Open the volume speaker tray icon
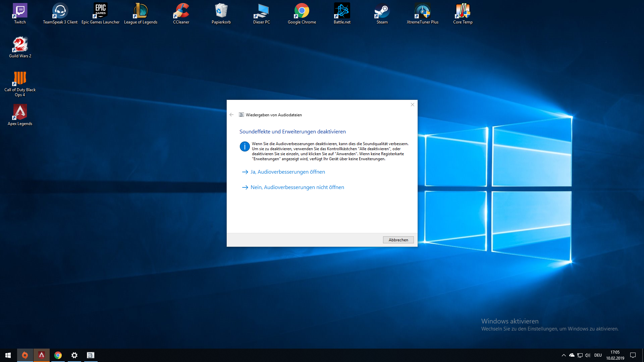The image size is (644, 362). coord(588,355)
